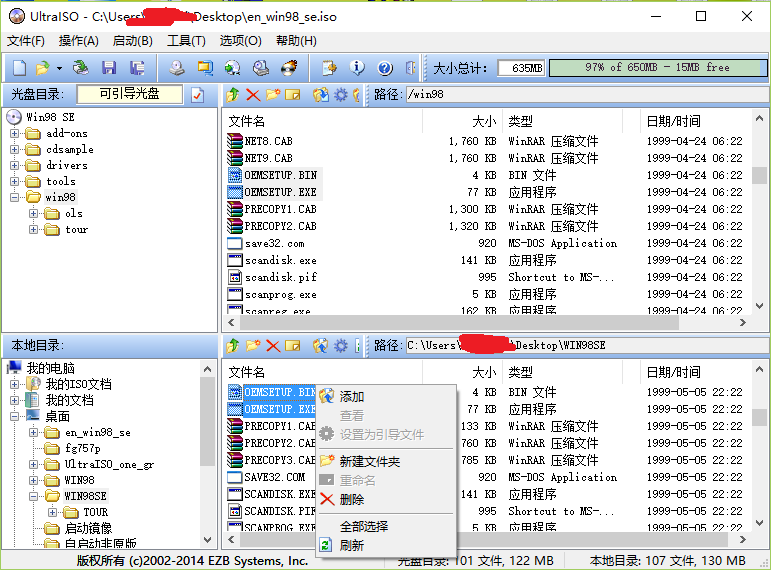
Task: Open the 工具(T) menu
Action: pyautogui.click(x=186, y=41)
